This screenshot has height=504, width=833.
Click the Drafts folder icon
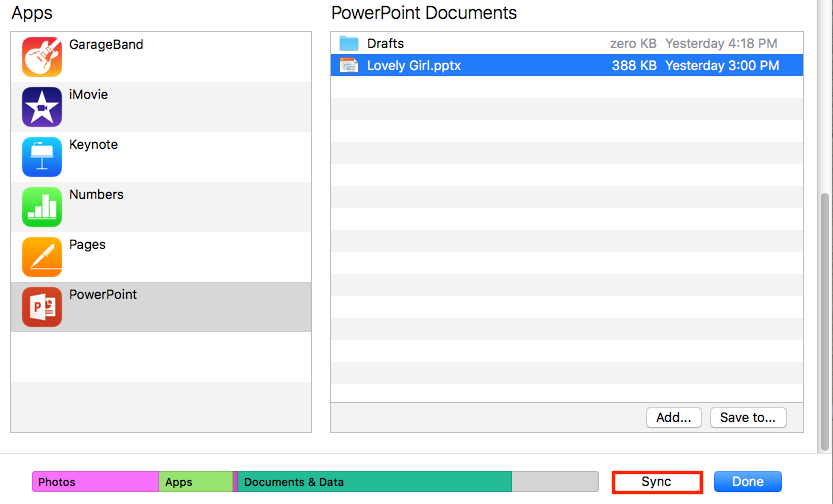[x=349, y=43]
